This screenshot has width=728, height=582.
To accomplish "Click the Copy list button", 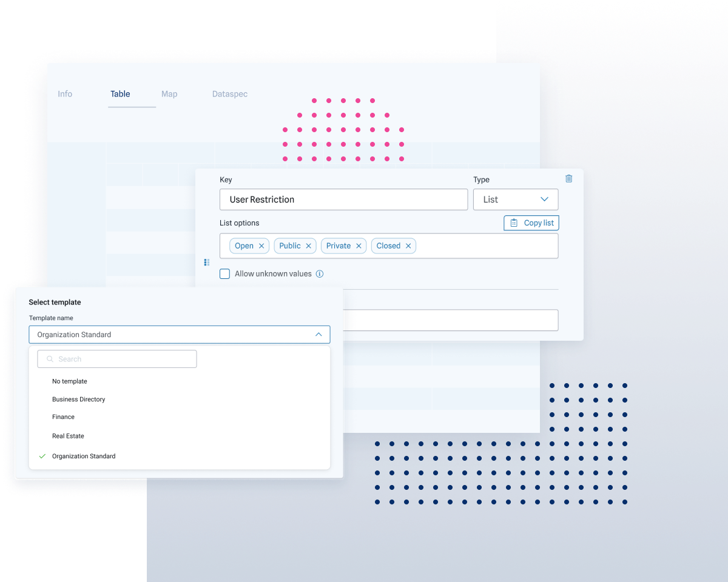I will [x=531, y=222].
